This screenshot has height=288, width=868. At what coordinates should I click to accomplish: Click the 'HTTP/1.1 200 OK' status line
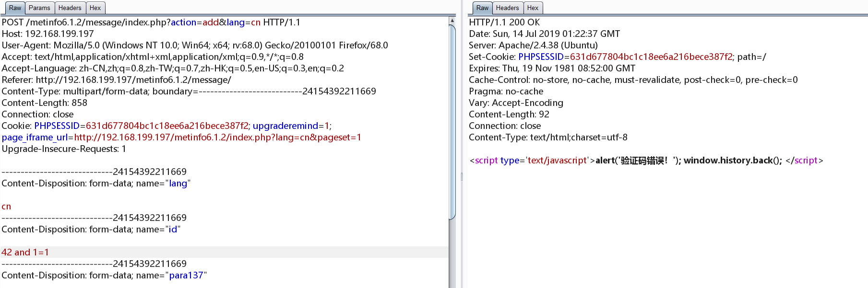click(x=504, y=23)
